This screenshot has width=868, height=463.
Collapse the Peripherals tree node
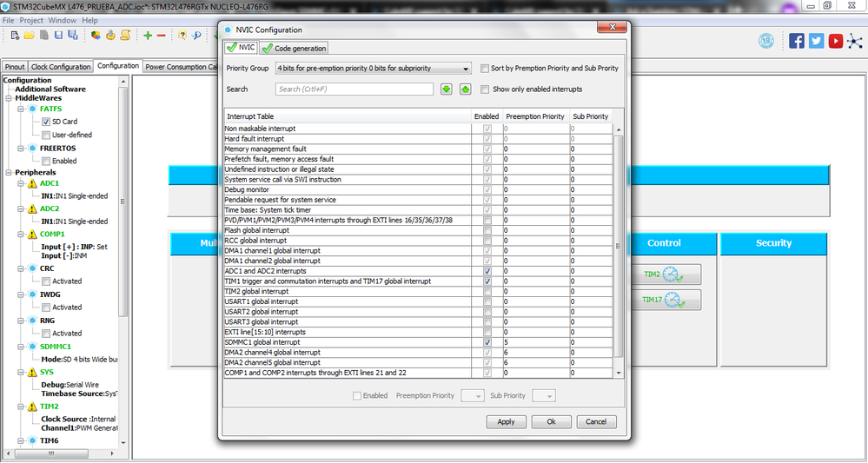click(10, 173)
